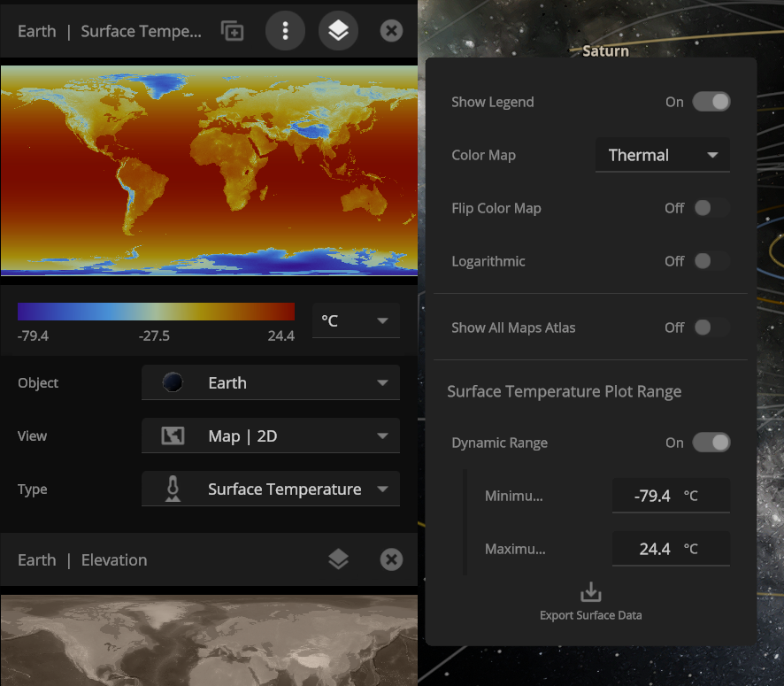The width and height of the screenshot is (784, 686).
Task: Click the Export Surface Data label
Action: pyautogui.click(x=590, y=615)
